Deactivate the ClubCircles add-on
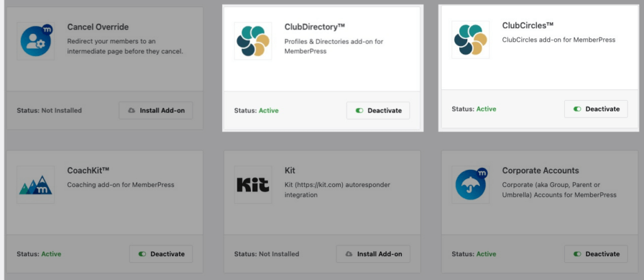Viewport: 644px width, 280px height. click(x=596, y=109)
